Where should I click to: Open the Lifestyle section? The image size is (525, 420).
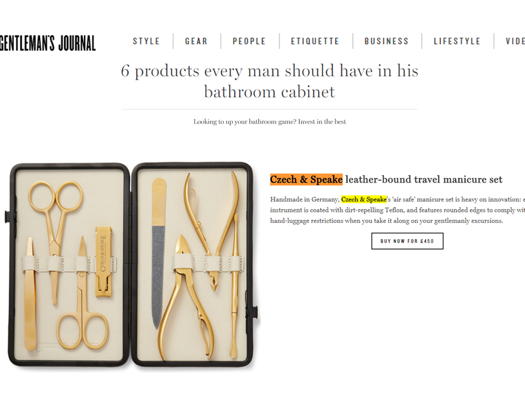click(x=457, y=41)
